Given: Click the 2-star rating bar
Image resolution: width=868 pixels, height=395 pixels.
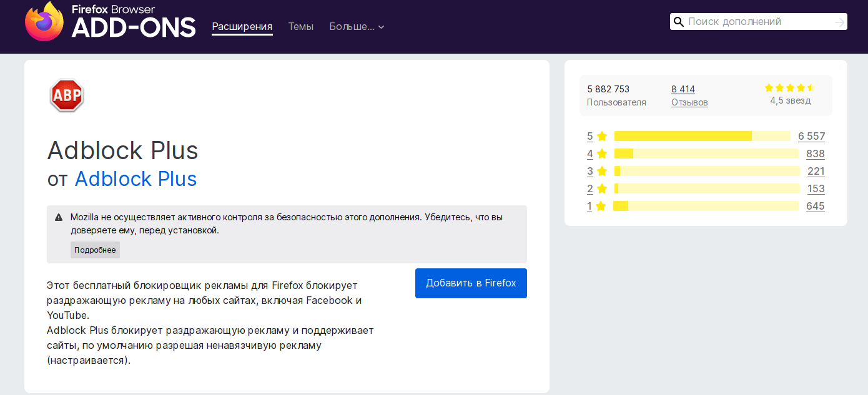Looking at the screenshot, I should 707,188.
